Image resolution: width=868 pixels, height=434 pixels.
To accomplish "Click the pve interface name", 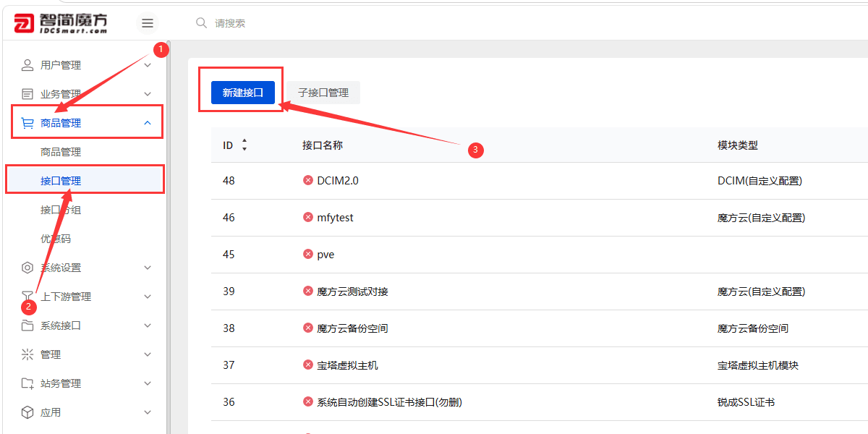I will pyautogui.click(x=325, y=255).
